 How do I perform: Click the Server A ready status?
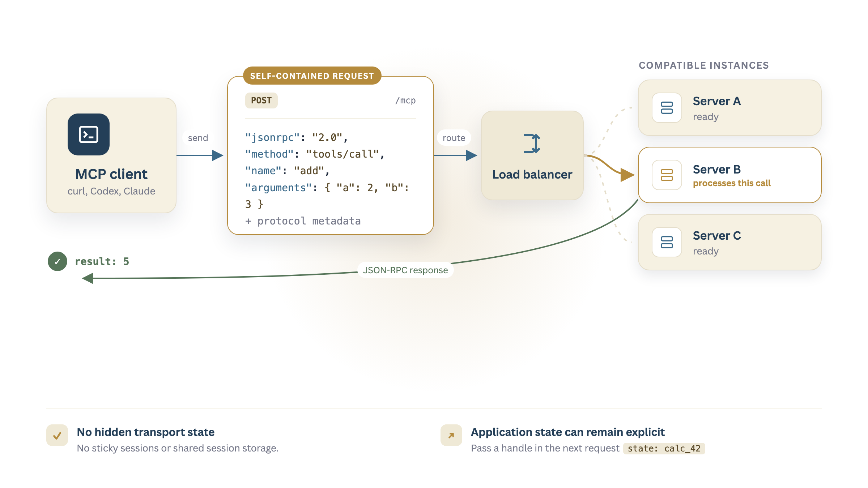[x=706, y=117]
